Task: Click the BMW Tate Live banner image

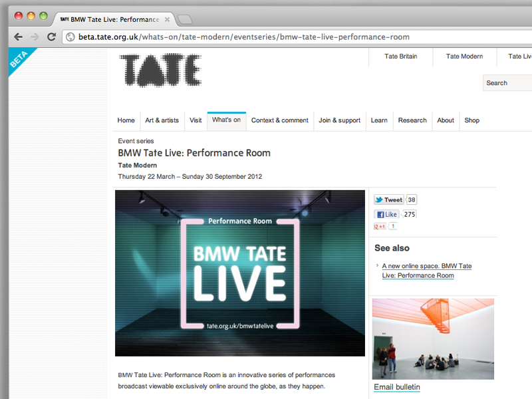Action: (240, 273)
